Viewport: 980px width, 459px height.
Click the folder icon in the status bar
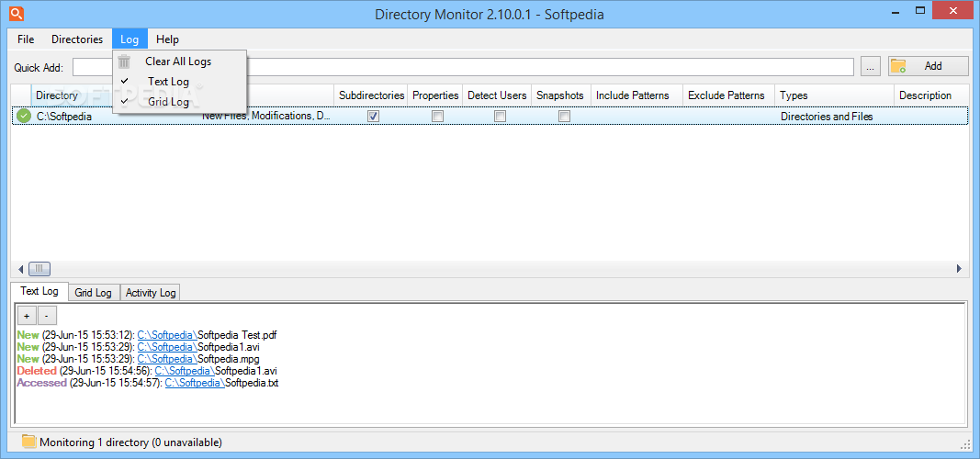(x=28, y=442)
